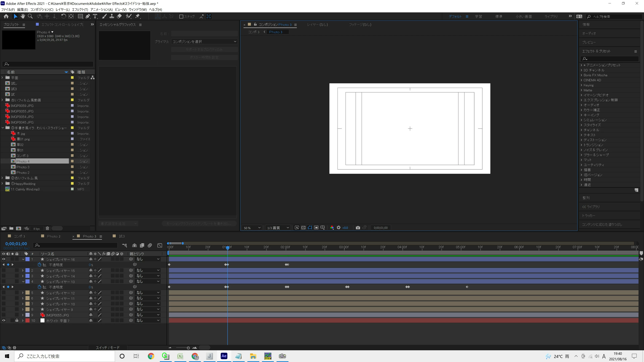This screenshot has height=362, width=644.
Task: Expand the トランジション effects category
Action: (x=581, y=145)
